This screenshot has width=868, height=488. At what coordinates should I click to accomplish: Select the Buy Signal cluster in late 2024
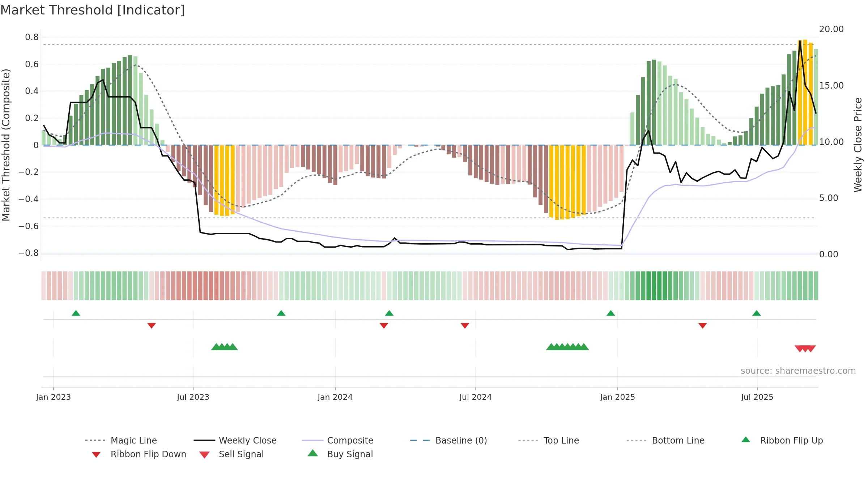[x=567, y=347]
